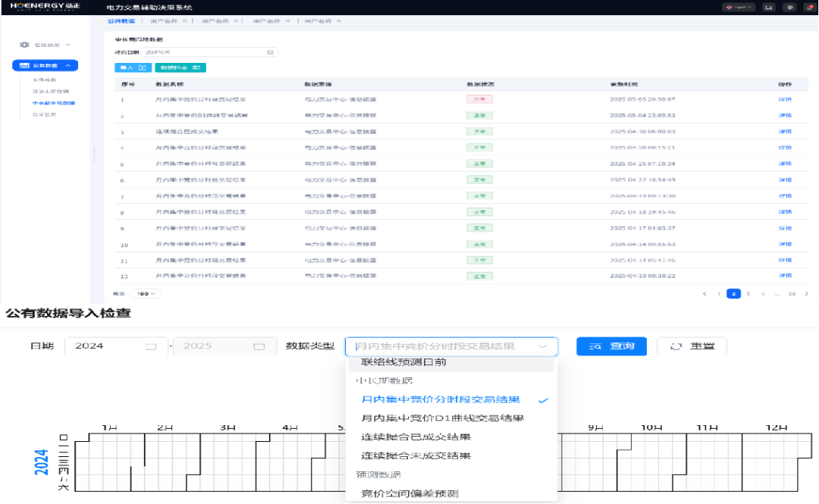Click the calendar icon in the 2025 date field

(x=259, y=346)
